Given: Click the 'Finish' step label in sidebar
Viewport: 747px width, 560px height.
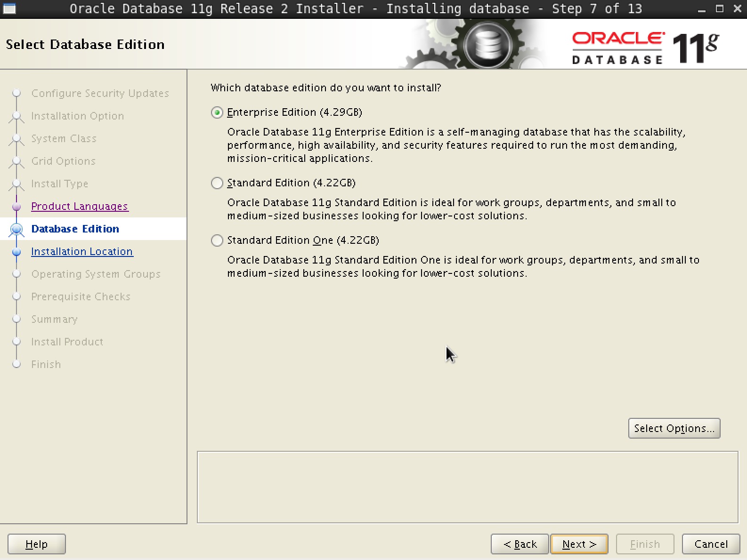Looking at the screenshot, I should 46,364.
